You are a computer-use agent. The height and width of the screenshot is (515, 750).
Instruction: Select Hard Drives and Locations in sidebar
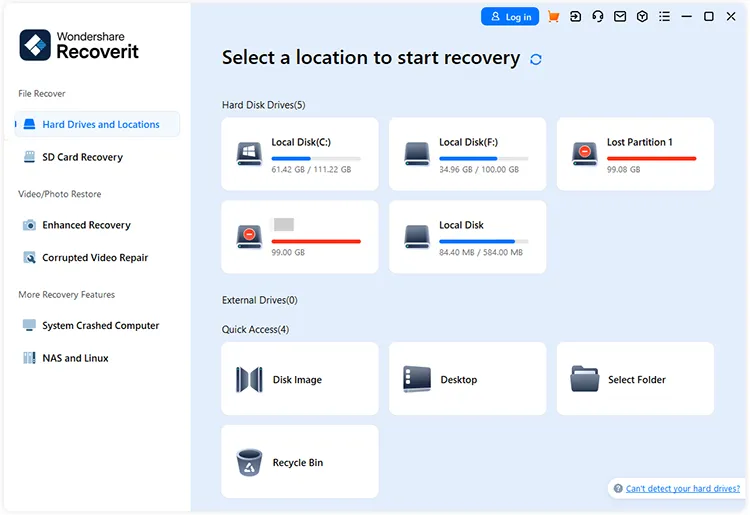tap(97, 124)
